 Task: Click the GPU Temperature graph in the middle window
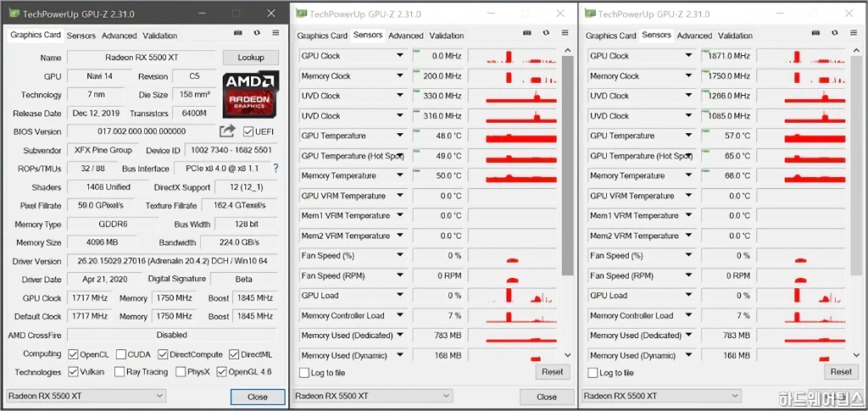[x=512, y=136]
